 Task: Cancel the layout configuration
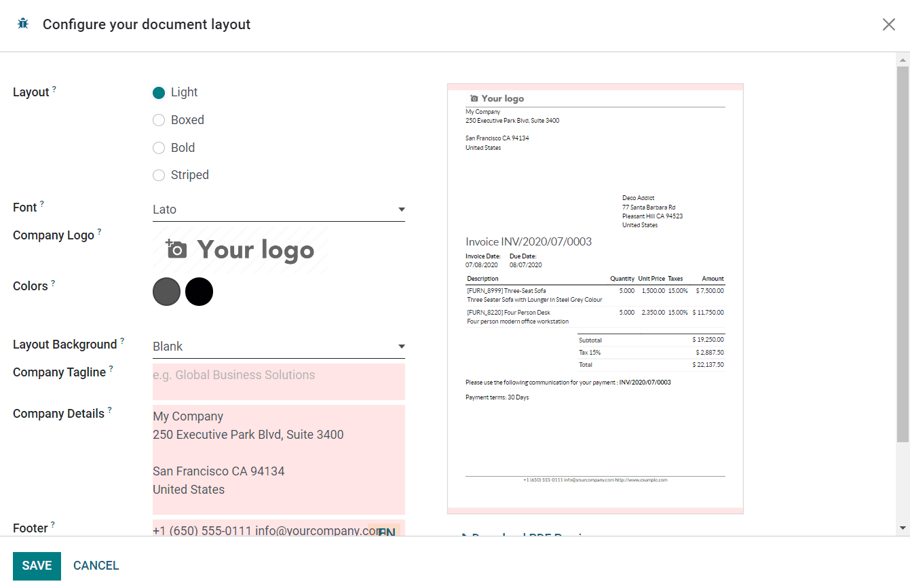click(x=96, y=566)
